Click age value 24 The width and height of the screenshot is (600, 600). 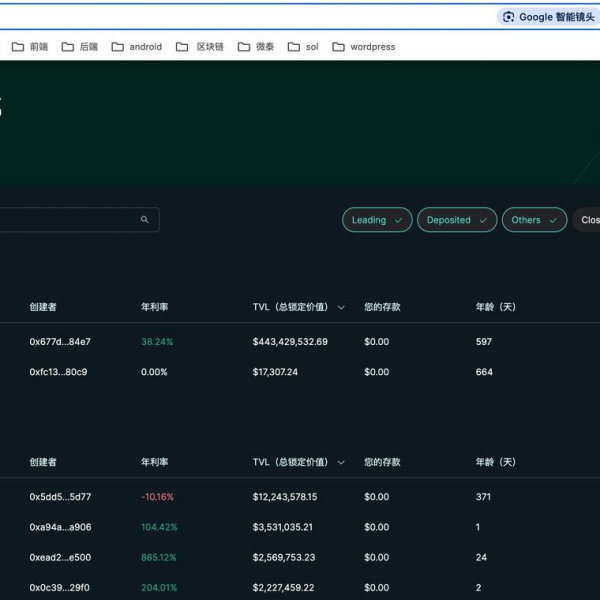click(x=481, y=557)
